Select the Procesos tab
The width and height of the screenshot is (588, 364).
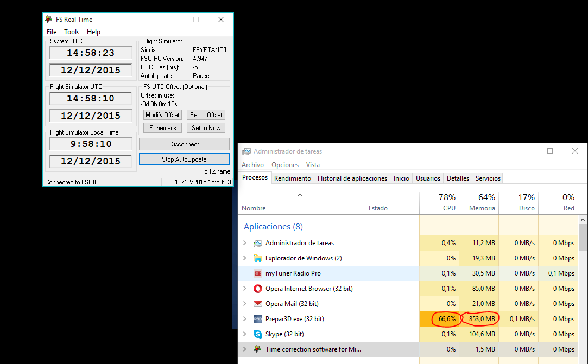coord(255,178)
